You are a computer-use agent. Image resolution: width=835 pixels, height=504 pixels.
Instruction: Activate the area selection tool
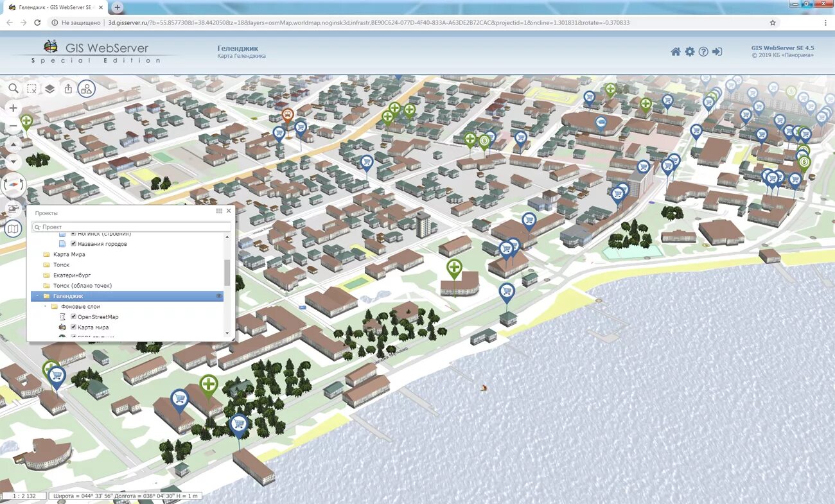point(31,89)
